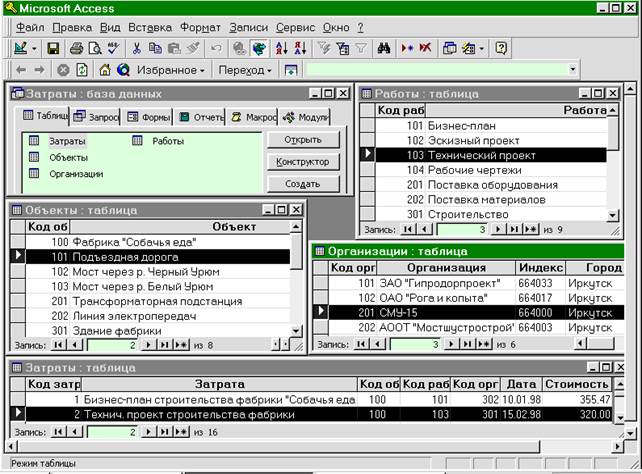Image resolution: width=642 pixels, height=474 pixels.
Task: Click the Apply Filter funnel icon
Action: tap(361, 48)
